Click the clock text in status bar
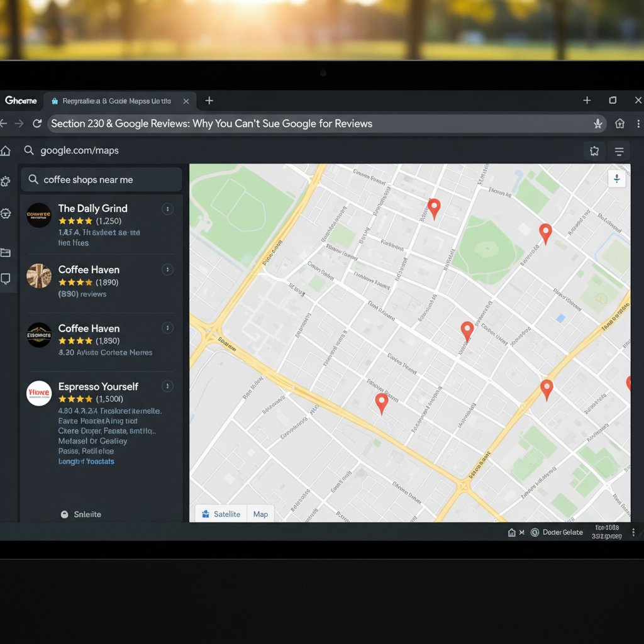Viewport: 644px width, 644px height. click(607, 532)
